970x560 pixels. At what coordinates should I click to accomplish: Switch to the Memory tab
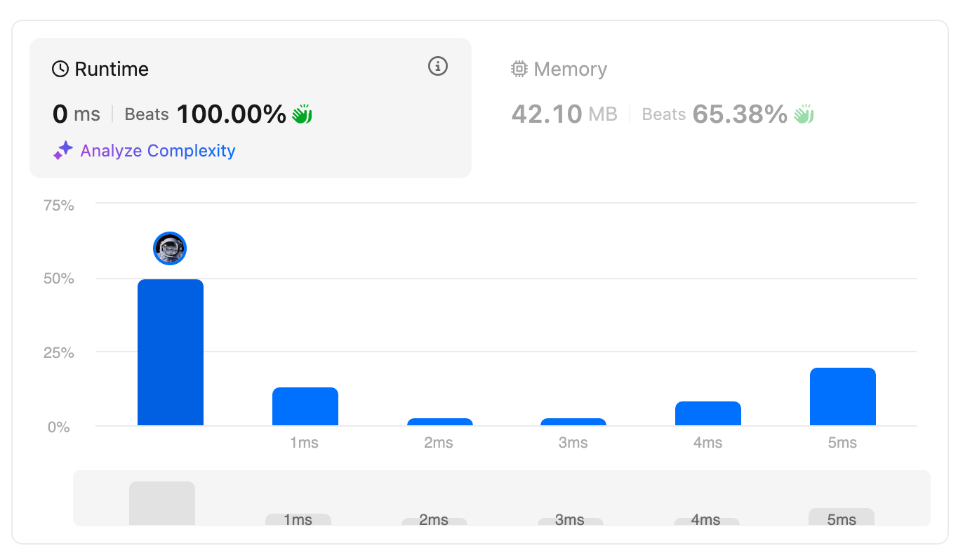point(709,107)
